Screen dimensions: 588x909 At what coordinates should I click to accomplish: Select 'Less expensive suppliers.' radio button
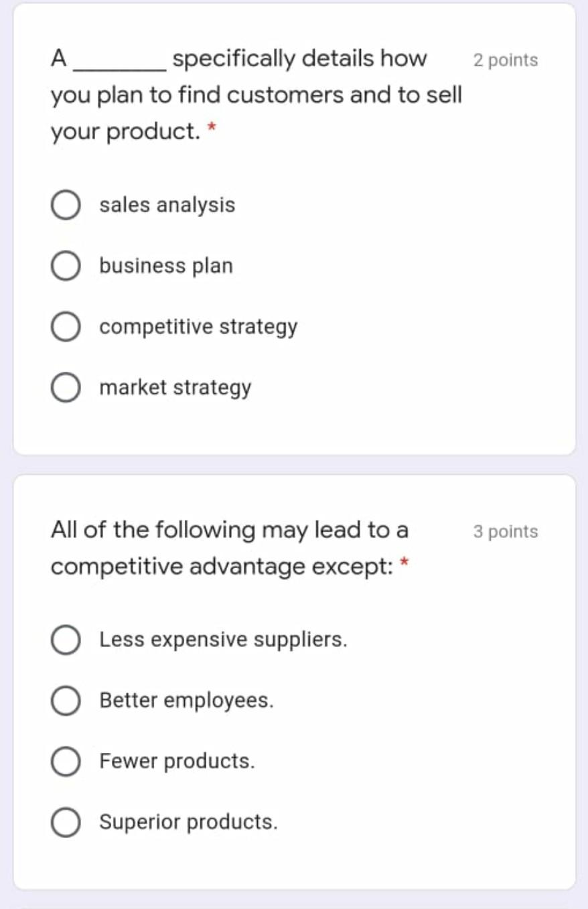(66, 640)
